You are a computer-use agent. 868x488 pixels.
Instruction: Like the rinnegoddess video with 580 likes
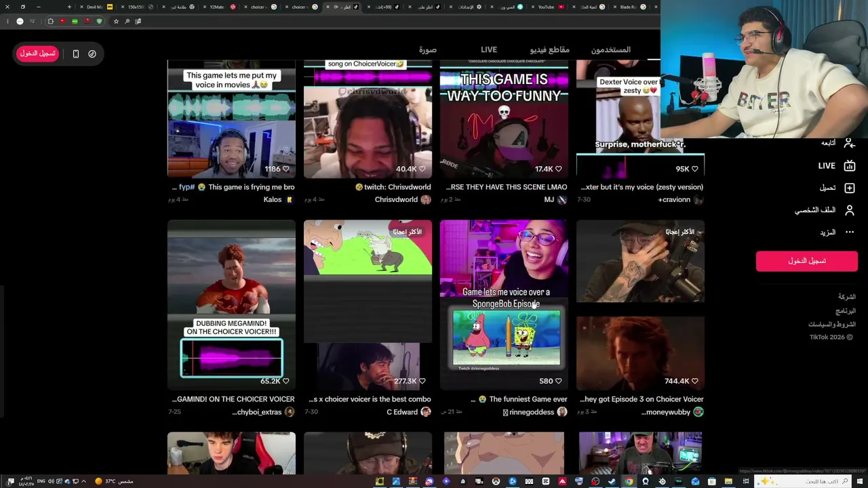(x=559, y=381)
